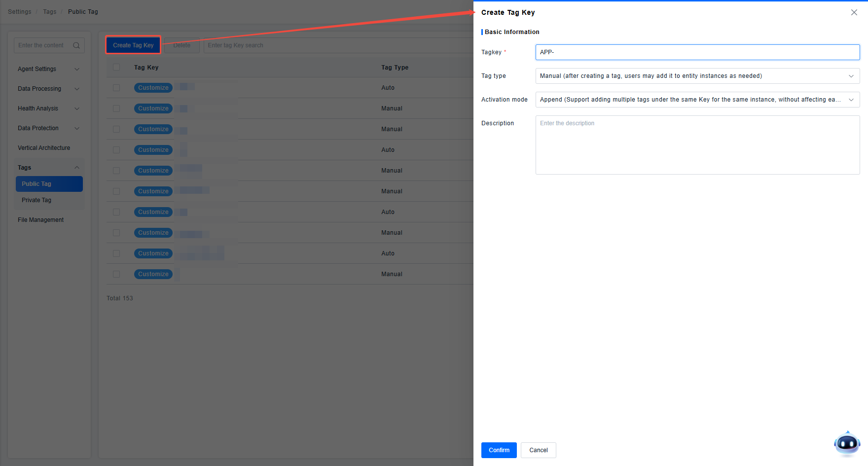Open the Activation mode dropdown
Image resolution: width=868 pixels, height=466 pixels.
[x=697, y=100]
